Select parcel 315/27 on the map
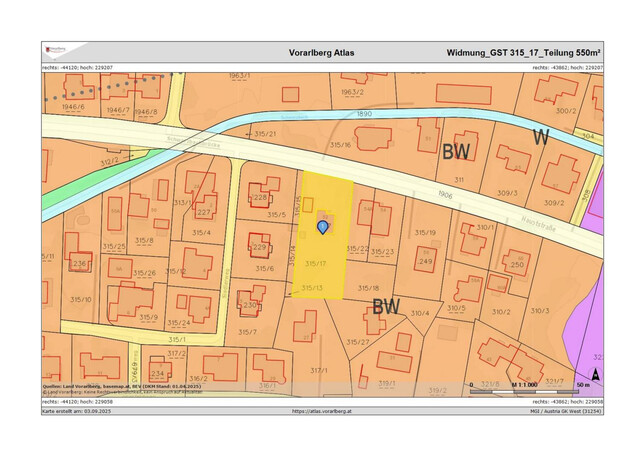The width and height of the screenshot is (640, 453). 358,342
